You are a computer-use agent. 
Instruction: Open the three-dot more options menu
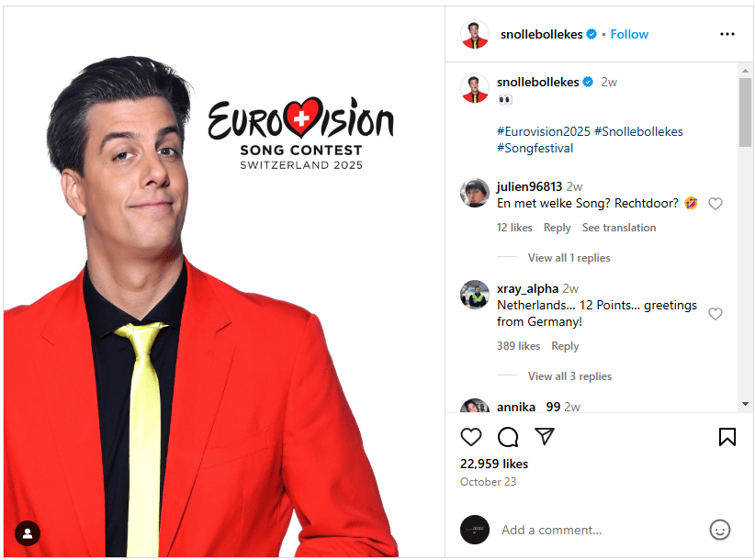point(727,34)
